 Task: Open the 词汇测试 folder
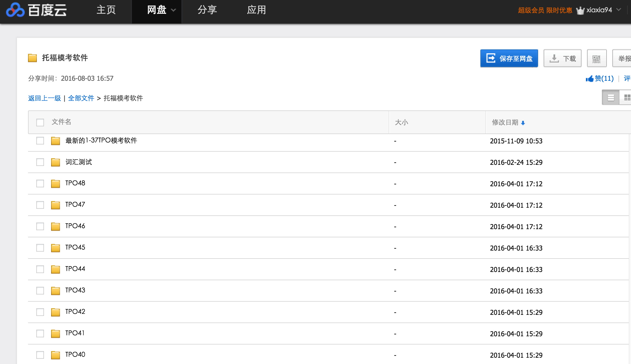point(79,162)
